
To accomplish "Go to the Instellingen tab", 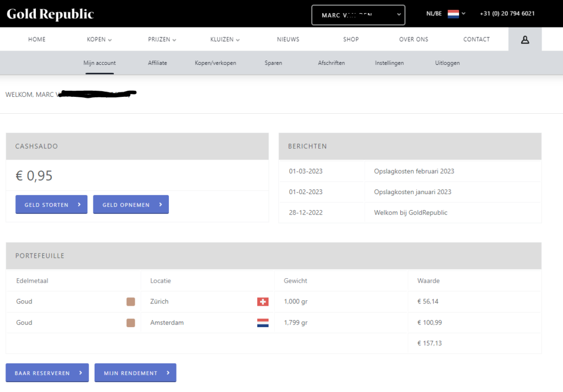I will click(x=389, y=63).
